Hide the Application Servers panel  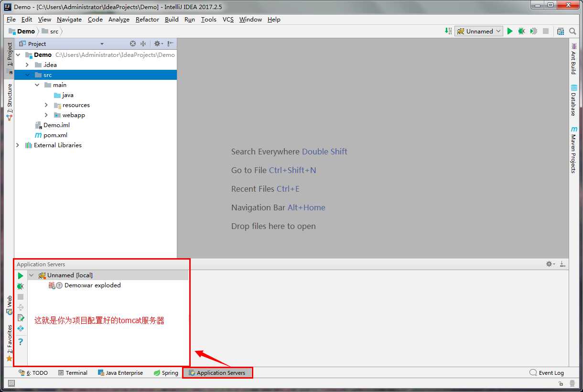click(562, 264)
